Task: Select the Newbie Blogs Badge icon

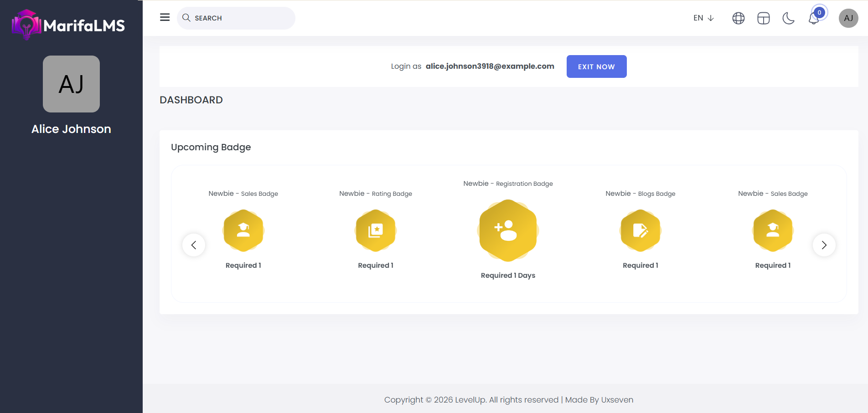Action: [640, 230]
